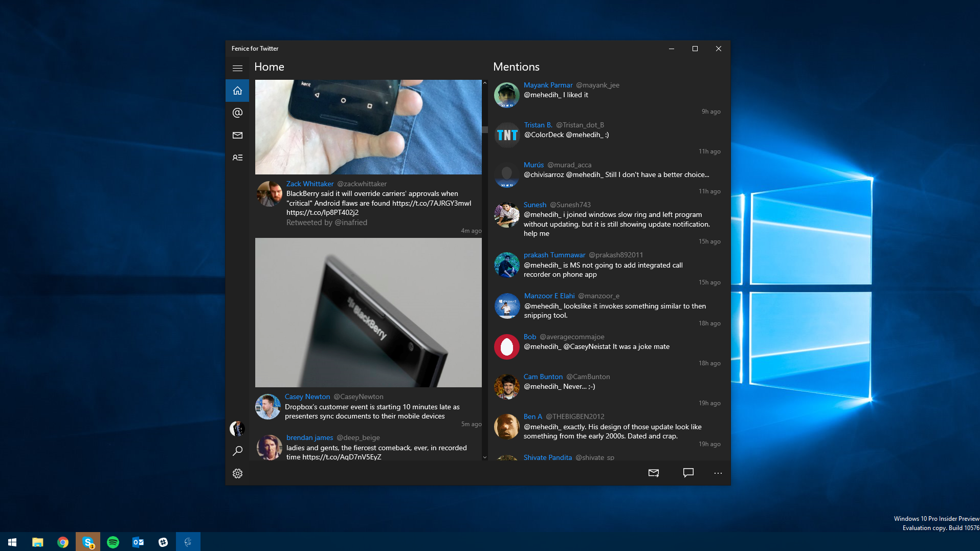Open Sunesh name link
Screen dimensions: 980x551
[535, 205]
